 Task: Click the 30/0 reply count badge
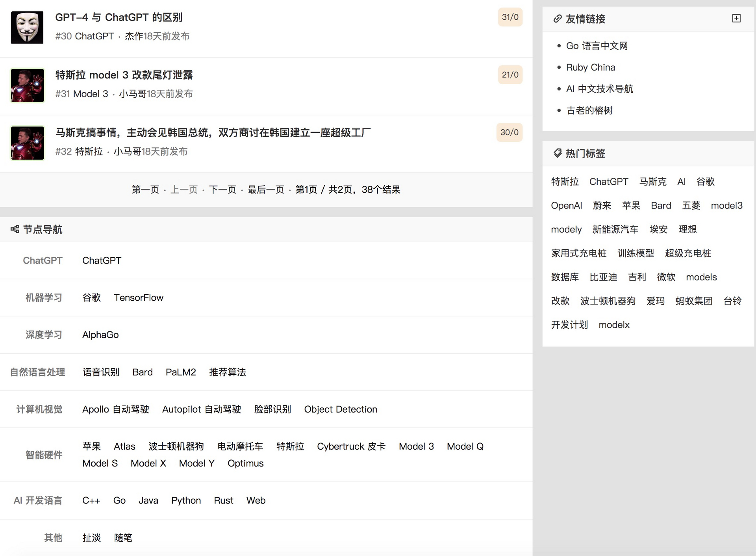(510, 132)
